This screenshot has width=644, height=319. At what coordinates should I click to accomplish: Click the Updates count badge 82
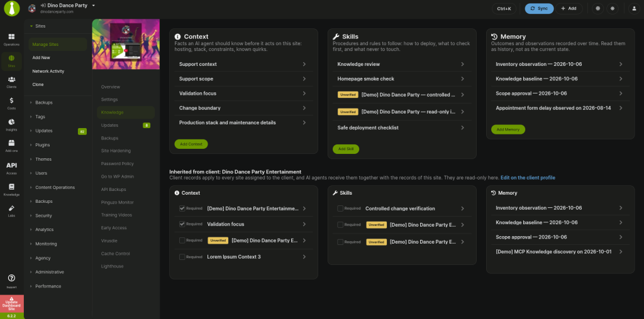(x=82, y=132)
